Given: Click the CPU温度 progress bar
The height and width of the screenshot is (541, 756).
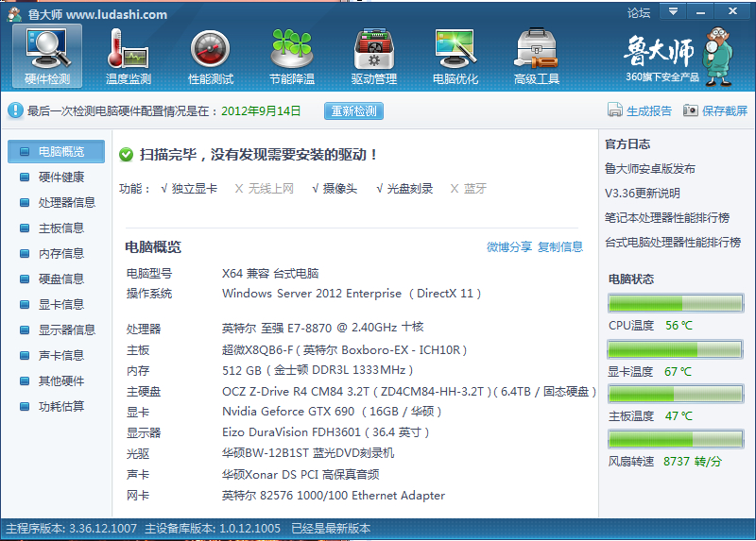Looking at the screenshot, I should pyautogui.click(x=675, y=303).
